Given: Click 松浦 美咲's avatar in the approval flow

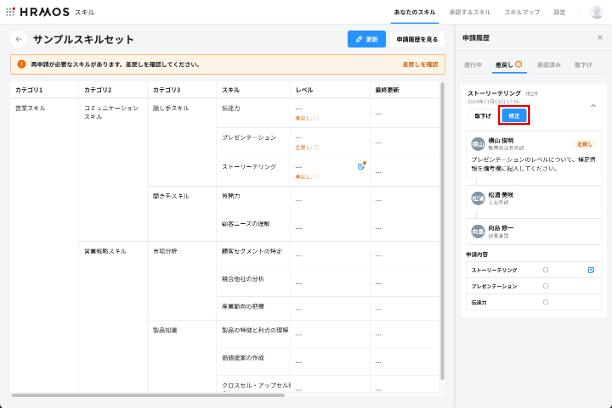Looking at the screenshot, I should tap(477, 197).
